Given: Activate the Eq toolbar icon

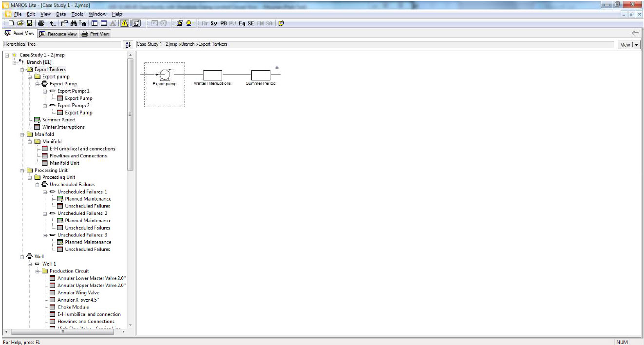Looking at the screenshot, I should 242,23.
